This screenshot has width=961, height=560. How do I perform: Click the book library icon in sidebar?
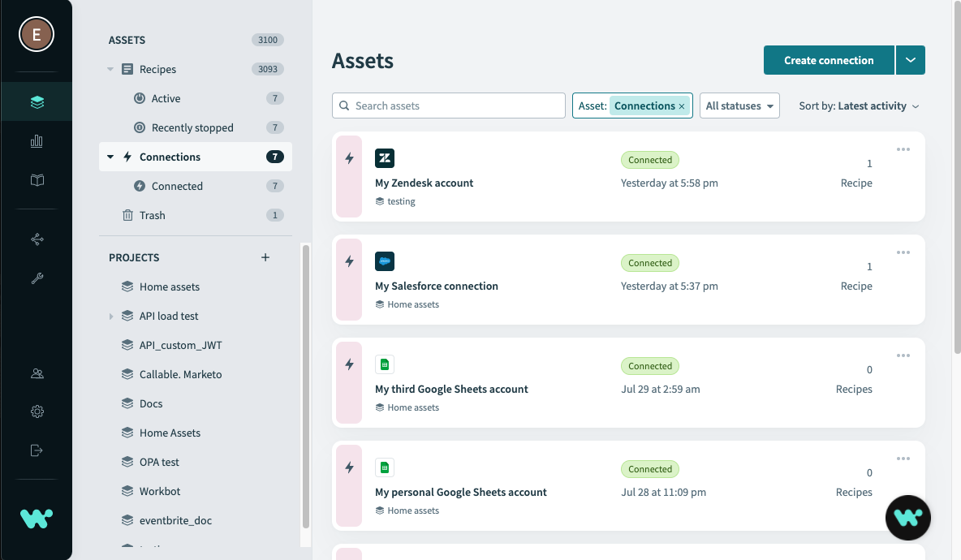37,180
